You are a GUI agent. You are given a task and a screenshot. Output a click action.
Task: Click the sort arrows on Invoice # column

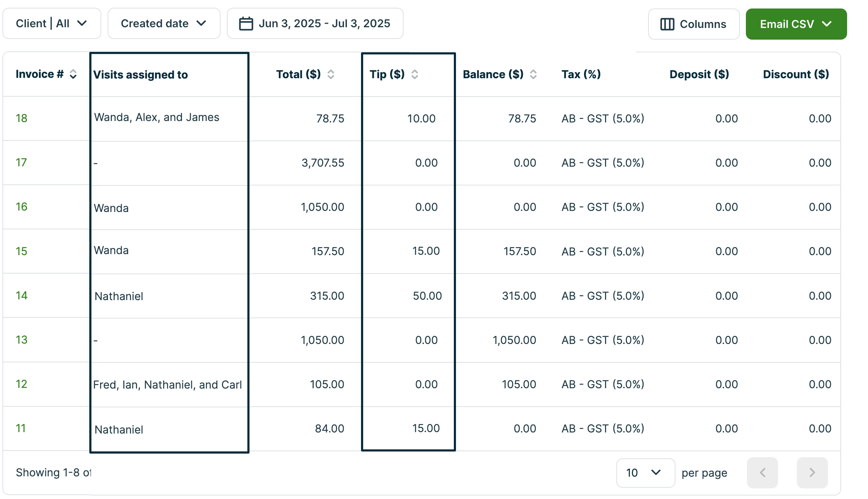point(73,74)
